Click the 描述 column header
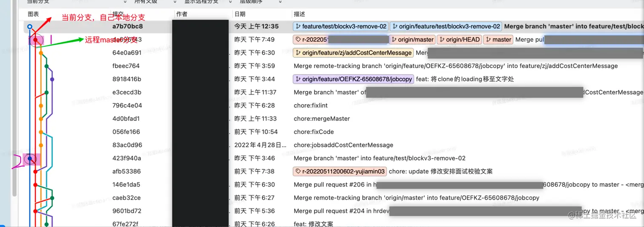This screenshot has height=227, width=644. pyautogui.click(x=299, y=14)
